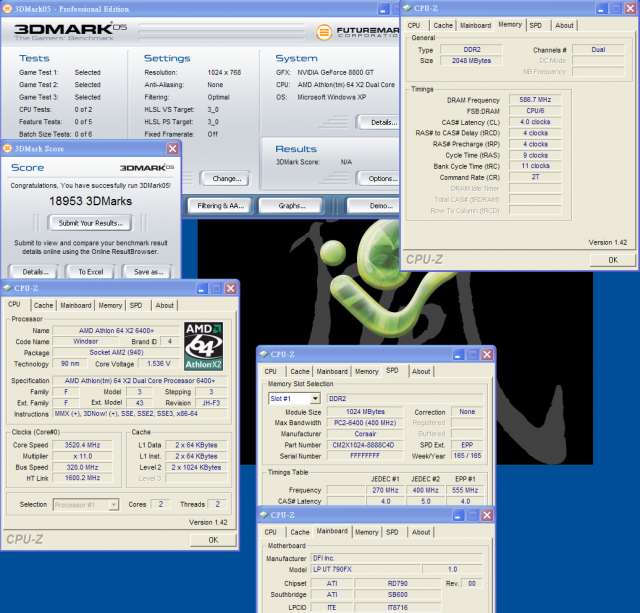
Task: Minimize the CPU-Z Mainboard window
Action: (x=458, y=515)
